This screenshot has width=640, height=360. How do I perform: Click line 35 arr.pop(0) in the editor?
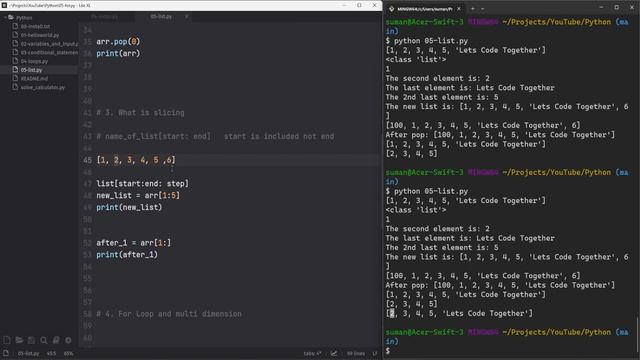pyautogui.click(x=118, y=42)
